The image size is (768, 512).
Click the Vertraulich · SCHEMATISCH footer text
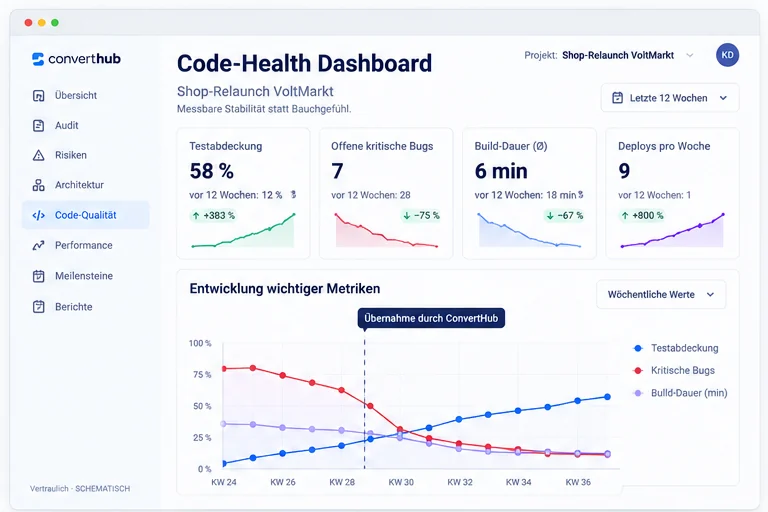click(x=80, y=489)
